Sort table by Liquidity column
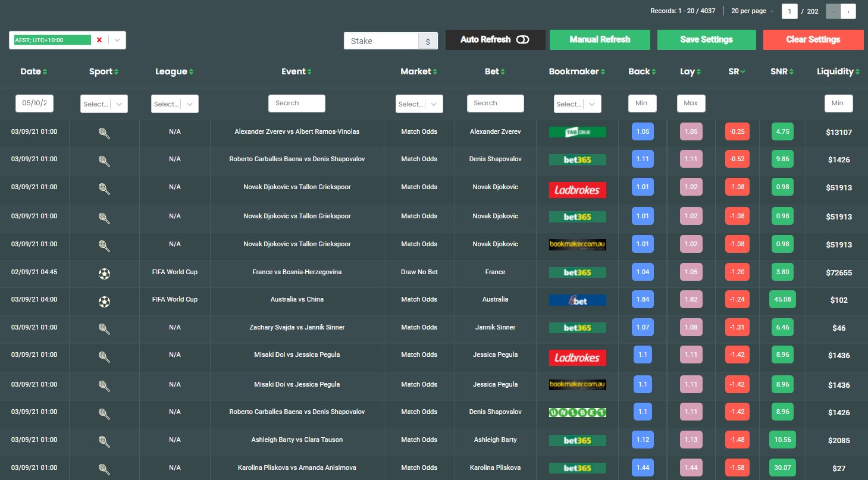The height and width of the screenshot is (480, 868). (839, 71)
